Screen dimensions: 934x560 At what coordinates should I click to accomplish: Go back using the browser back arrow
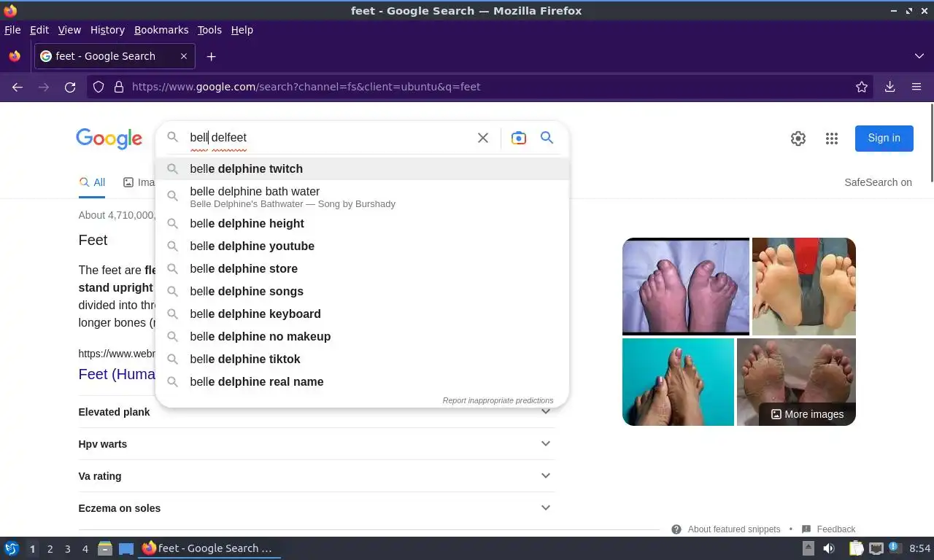tap(18, 87)
